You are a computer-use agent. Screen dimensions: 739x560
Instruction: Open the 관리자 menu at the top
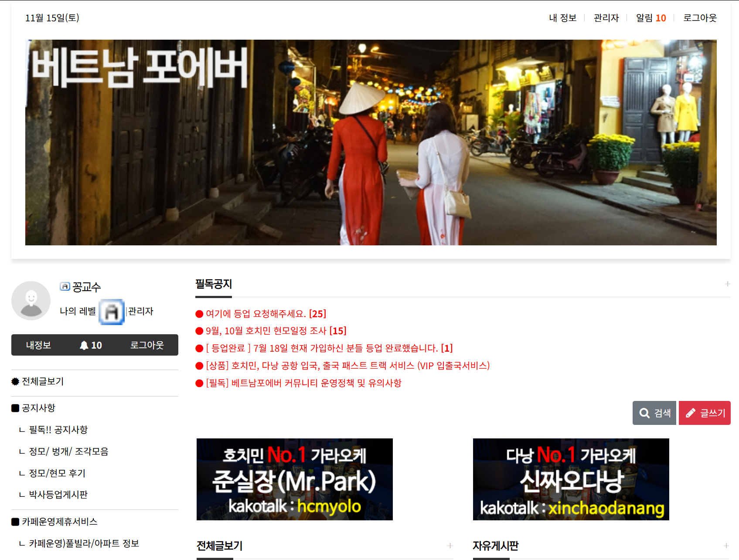606,18
